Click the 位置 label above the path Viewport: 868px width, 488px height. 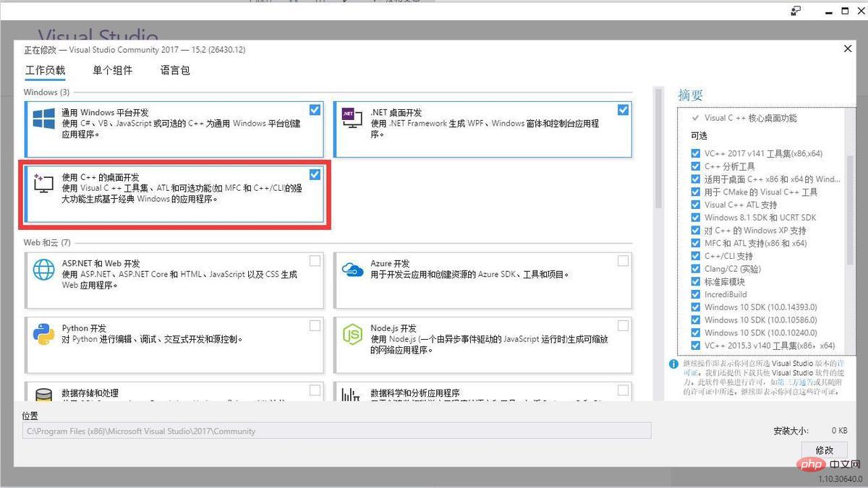pos(30,416)
